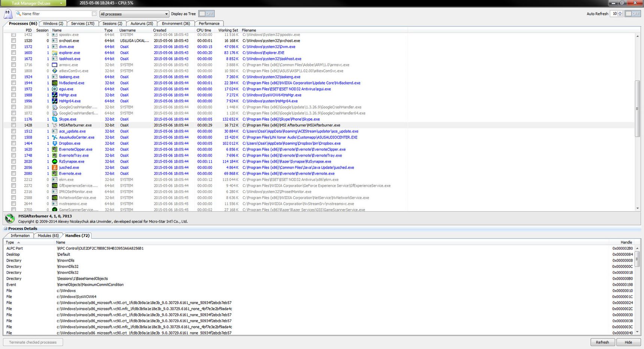The image size is (644, 349).
Task: Click the RzSynapse.exe green icon
Action: (x=55, y=161)
